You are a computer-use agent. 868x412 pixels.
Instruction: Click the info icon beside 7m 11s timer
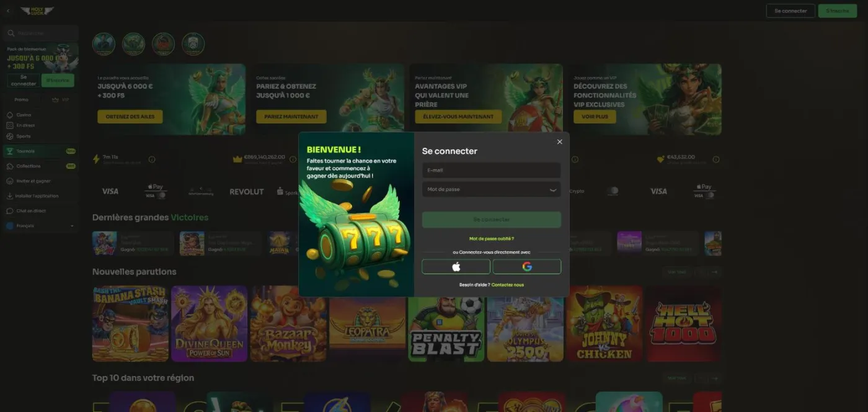152,159
